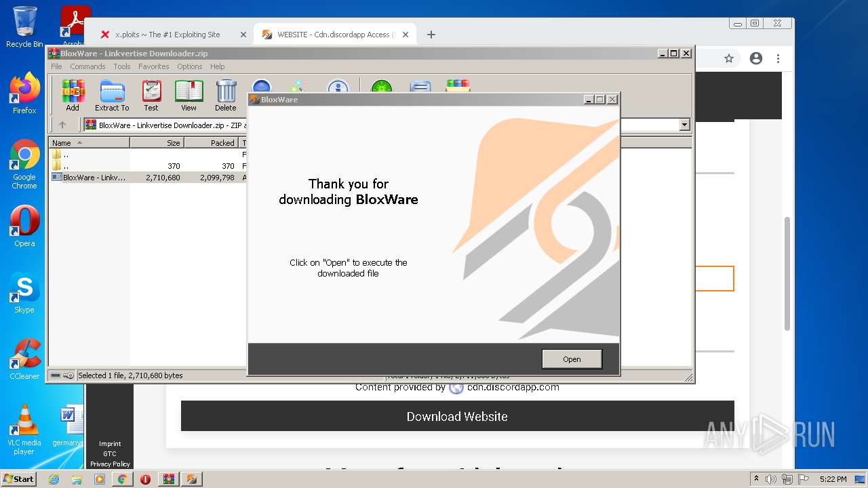This screenshot has height=488, width=868.
Task: Click browser page vertical scrollbar
Action: 787,273
